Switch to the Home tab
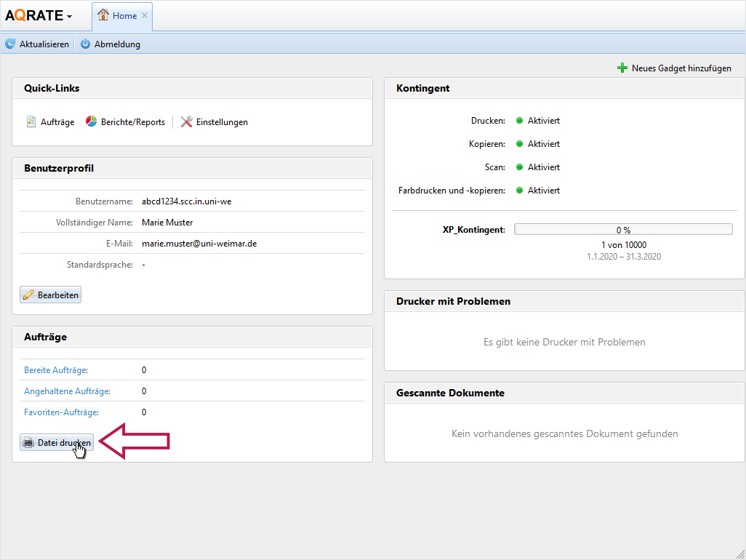Image resolution: width=746 pixels, height=560 pixels. click(124, 15)
